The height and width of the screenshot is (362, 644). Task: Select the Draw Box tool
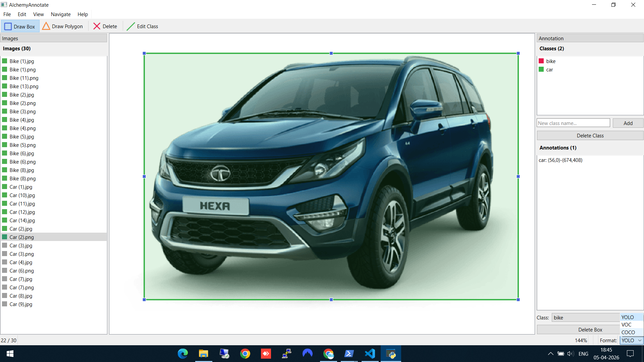[x=20, y=26]
